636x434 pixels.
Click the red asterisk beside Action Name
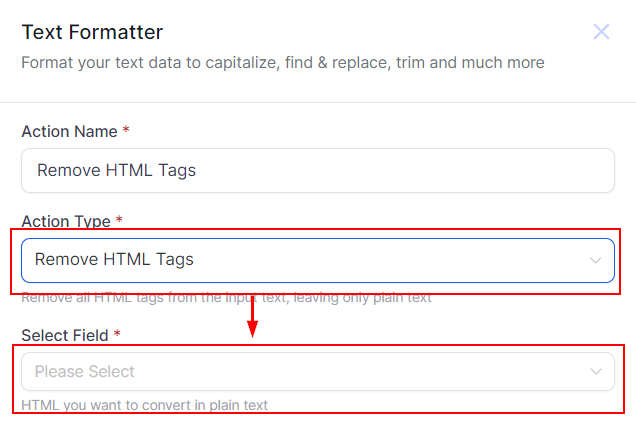pyautogui.click(x=126, y=131)
